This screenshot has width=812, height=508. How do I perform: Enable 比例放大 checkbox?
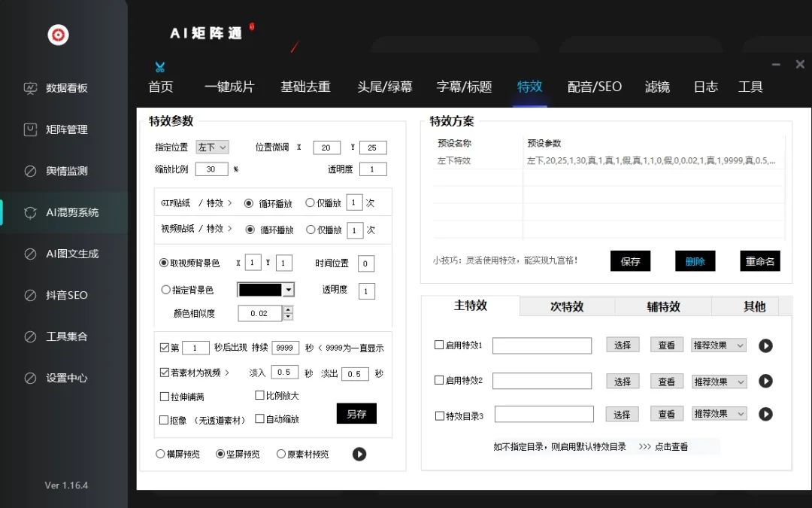point(260,396)
